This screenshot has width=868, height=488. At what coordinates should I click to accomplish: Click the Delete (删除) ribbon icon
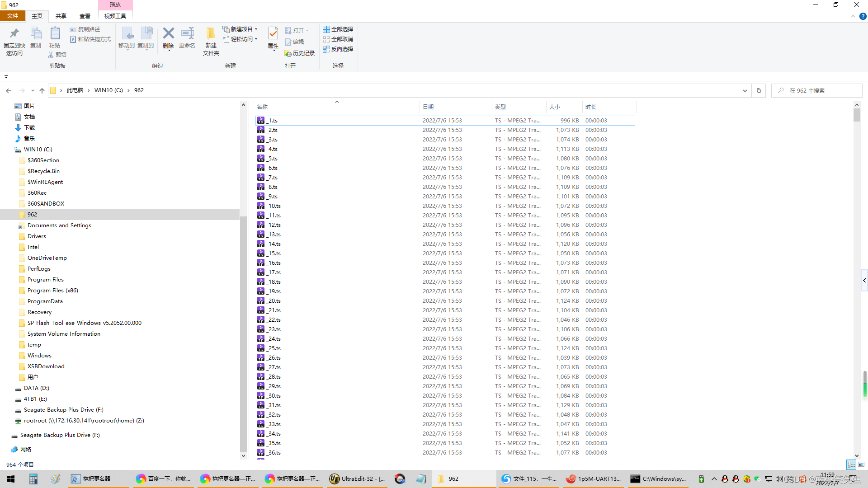[168, 37]
